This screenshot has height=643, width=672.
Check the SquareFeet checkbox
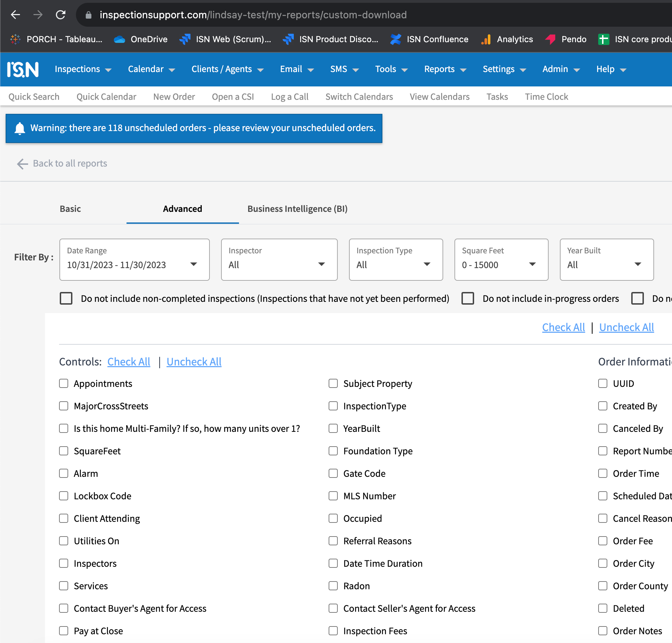64,451
